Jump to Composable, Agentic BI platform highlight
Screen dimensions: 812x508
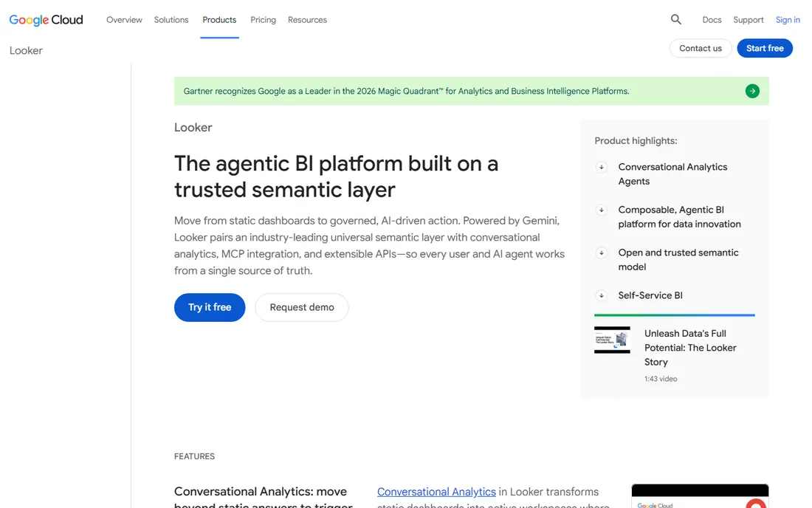click(679, 217)
